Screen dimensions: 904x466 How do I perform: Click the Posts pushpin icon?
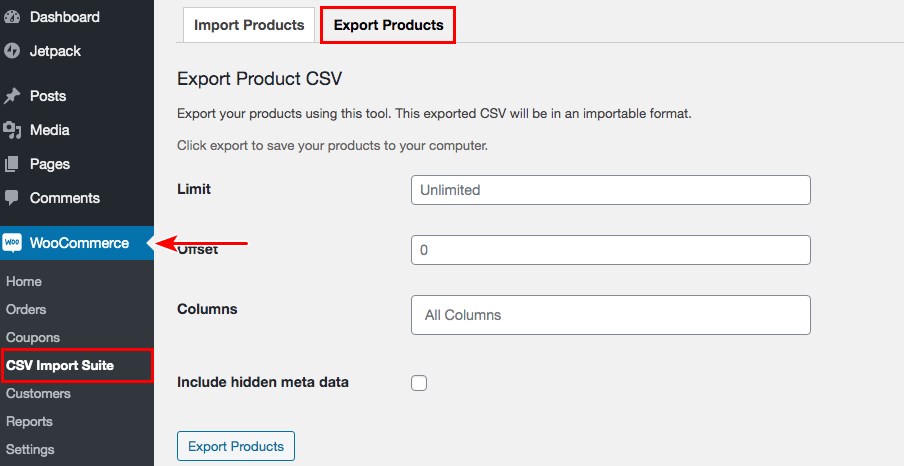[x=12, y=96]
